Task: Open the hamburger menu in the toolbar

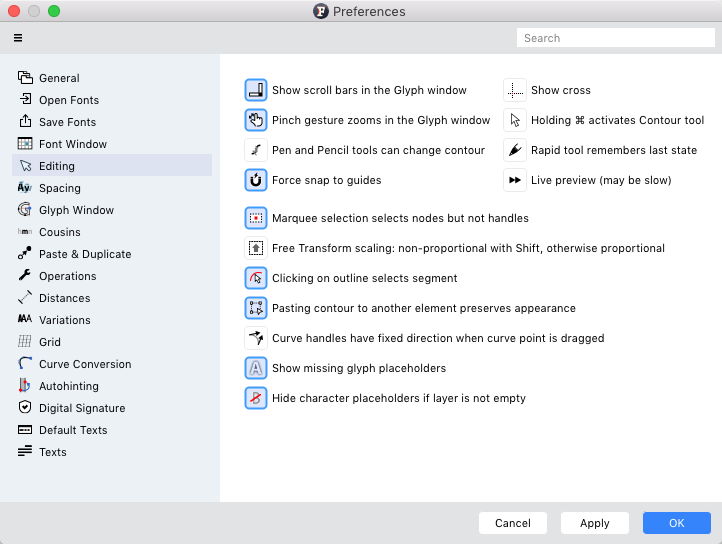Action: click(x=18, y=38)
